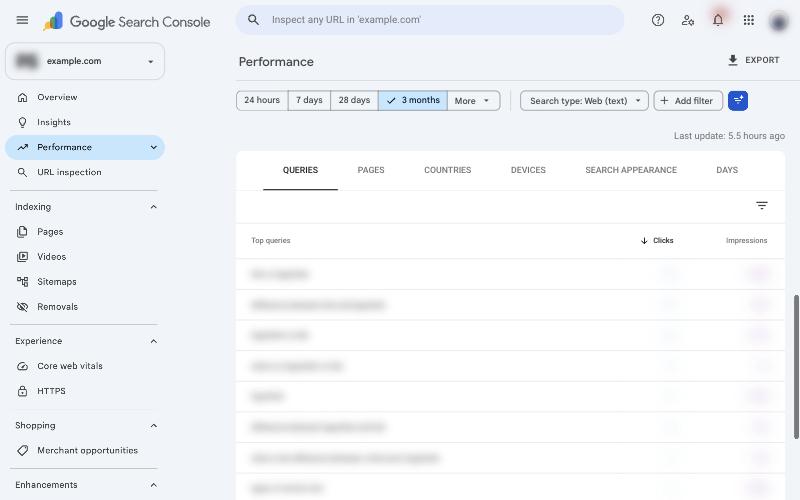Click the Removals crossed-eye icon
800x500 pixels.
22,307
